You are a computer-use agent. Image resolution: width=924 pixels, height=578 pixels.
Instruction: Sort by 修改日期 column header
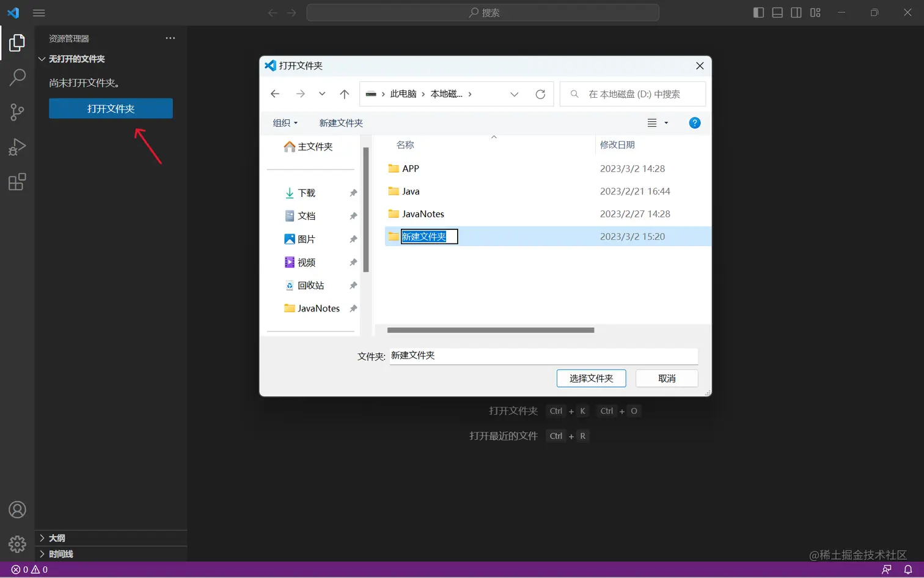pyautogui.click(x=617, y=145)
